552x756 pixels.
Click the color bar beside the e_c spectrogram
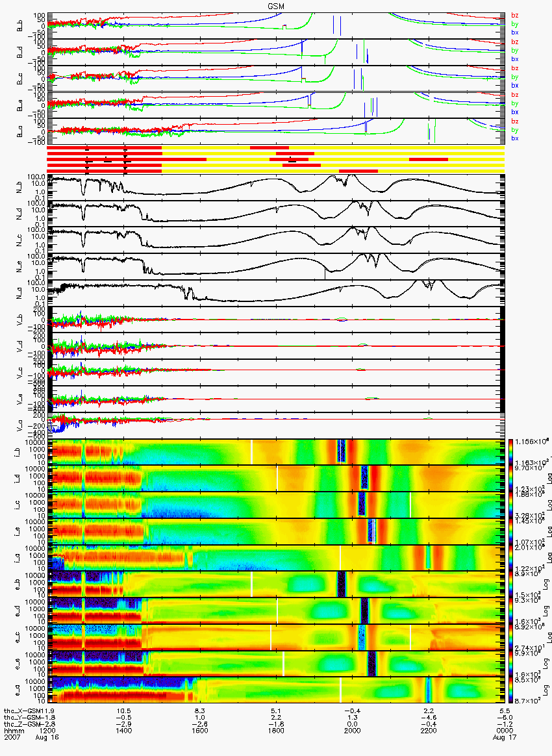coord(511,638)
